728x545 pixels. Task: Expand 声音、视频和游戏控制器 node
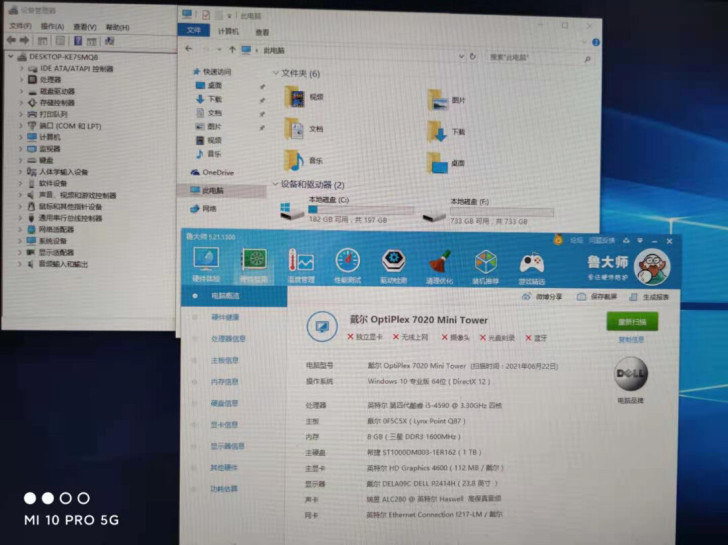[x=20, y=195]
